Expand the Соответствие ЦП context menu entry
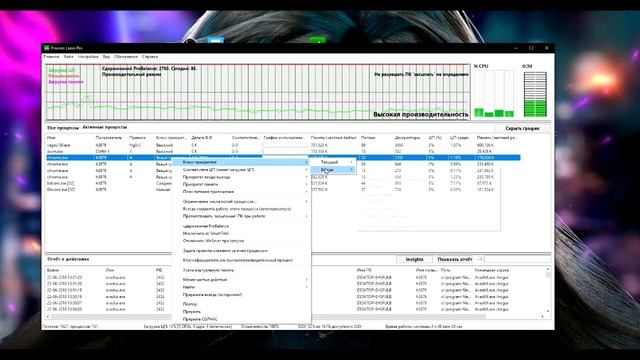The image size is (640, 360). click(242, 170)
